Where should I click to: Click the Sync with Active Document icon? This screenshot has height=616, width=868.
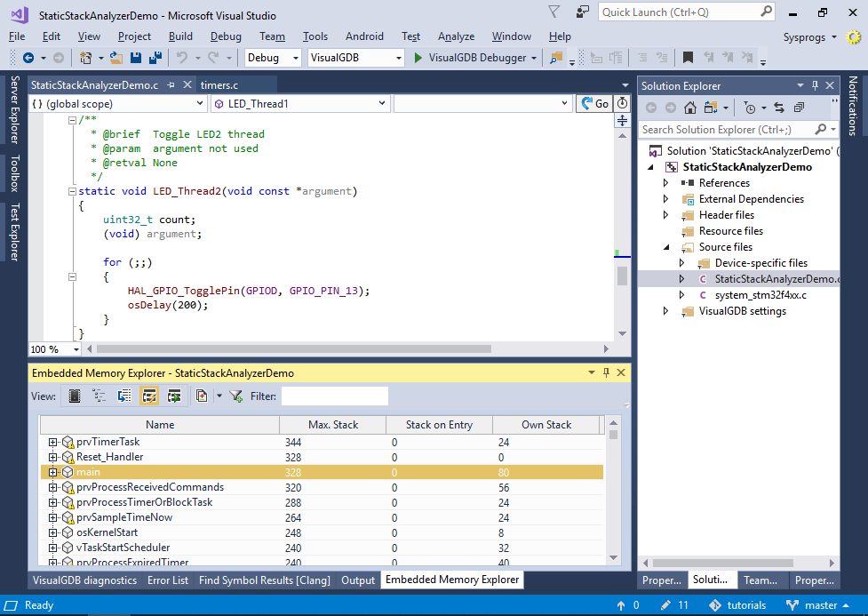click(779, 108)
